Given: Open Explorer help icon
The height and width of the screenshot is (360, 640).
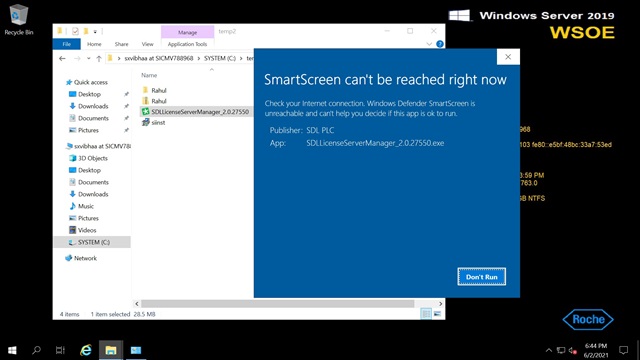Looking at the screenshot, I should click(440, 44).
